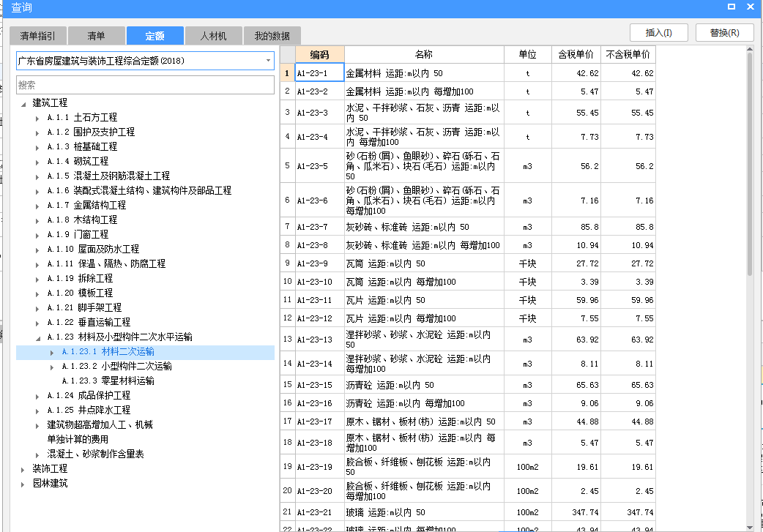Select code cell A1-23-9
Screen dimensions: 763x532
tap(320, 263)
